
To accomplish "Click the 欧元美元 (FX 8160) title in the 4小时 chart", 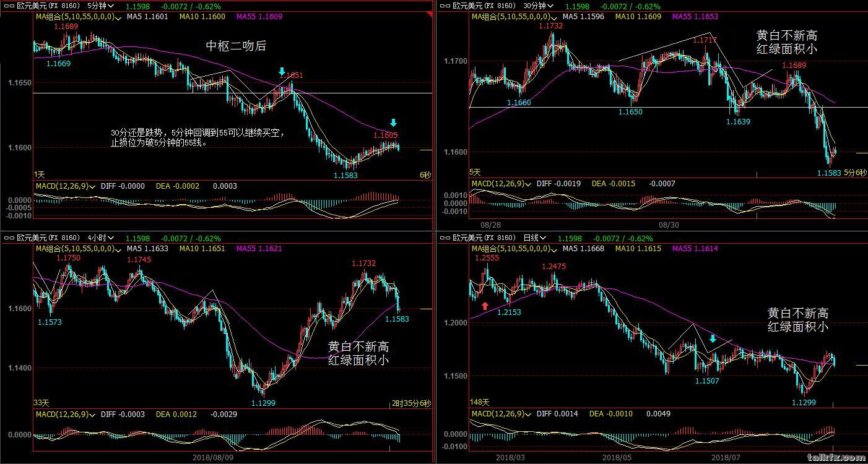I will [49, 238].
